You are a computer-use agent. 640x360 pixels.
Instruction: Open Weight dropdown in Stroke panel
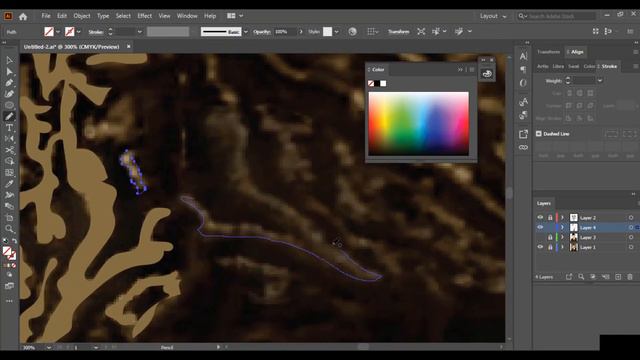(x=600, y=81)
